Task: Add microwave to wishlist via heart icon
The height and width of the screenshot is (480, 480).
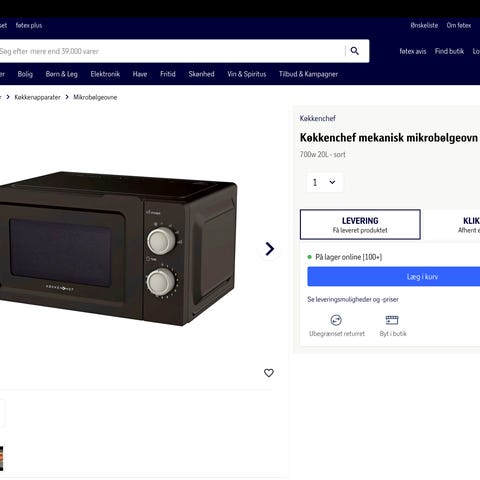Action: click(269, 373)
